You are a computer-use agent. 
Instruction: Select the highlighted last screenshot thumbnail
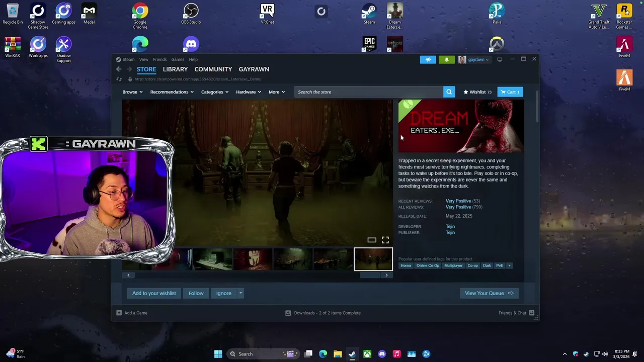[x=373, y=259]
